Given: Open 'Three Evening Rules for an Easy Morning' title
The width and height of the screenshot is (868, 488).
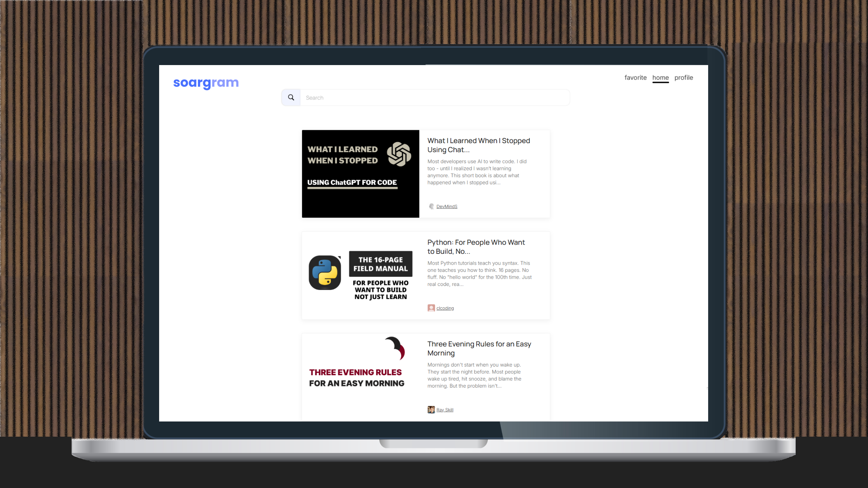Looking at the screenshot, I should [x=479, y=348].
